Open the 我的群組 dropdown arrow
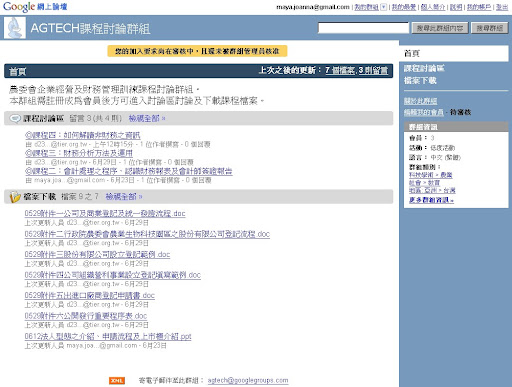Viewport: 512px width, 387px height. click(384, 7)
